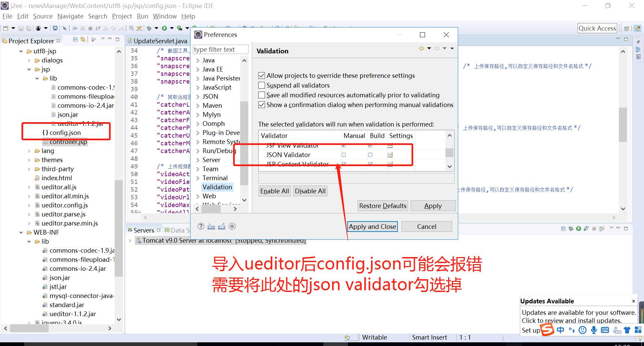The image size is (644, 346).
Task: Click the Enable All button
Action: click(x=275, y=191)
